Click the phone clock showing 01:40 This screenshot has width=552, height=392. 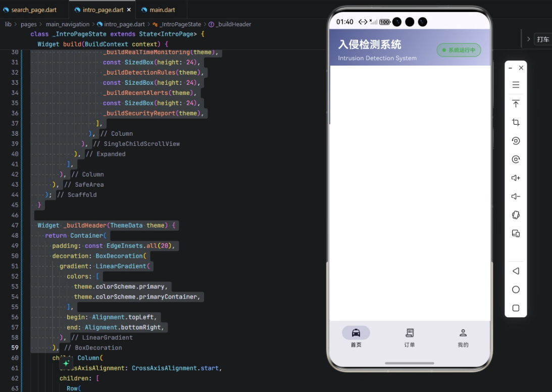click(x=344, y=22)
